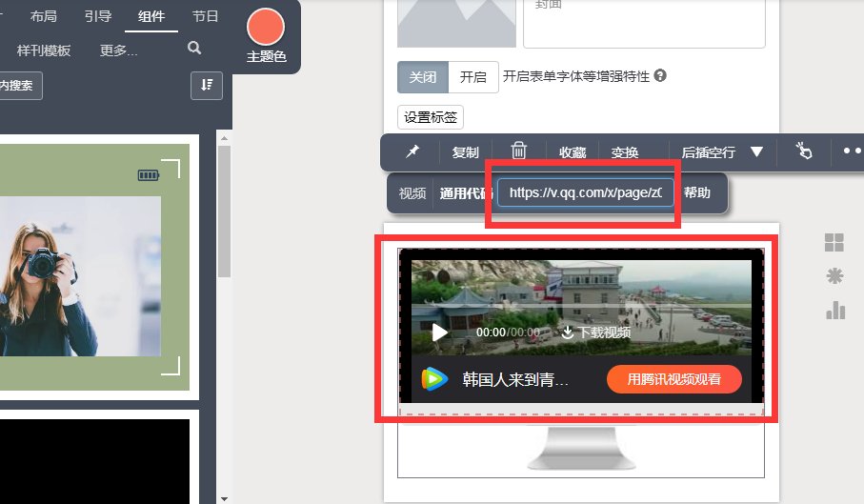The image size is (864, 504).
Task: Open the more options ellipsis
Action: (x=853, y=151)
